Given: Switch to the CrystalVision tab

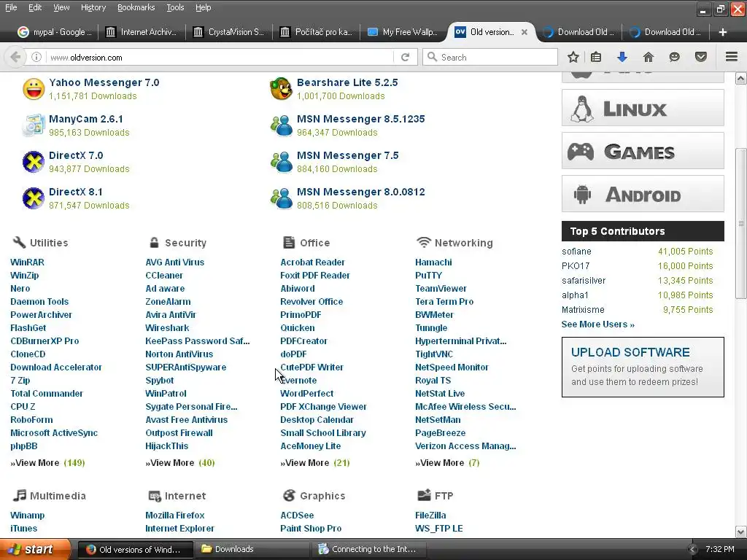Looking at the screenshot, I should (x=228, y=32).
